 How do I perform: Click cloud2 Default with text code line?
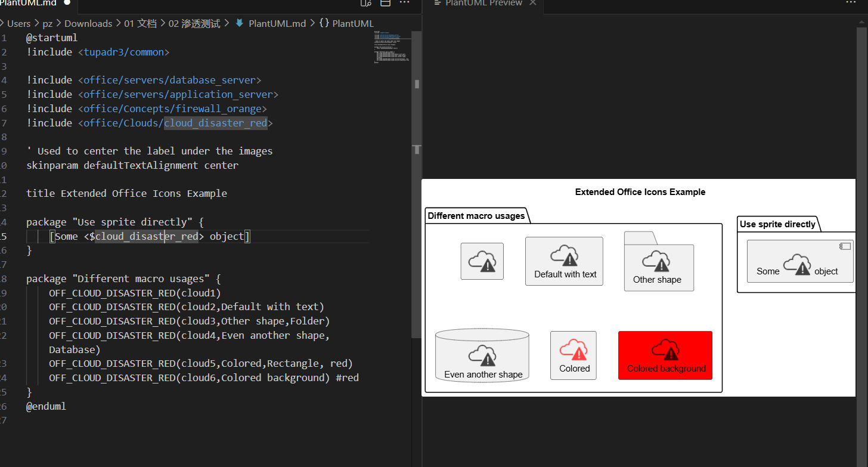coord(187,307)
